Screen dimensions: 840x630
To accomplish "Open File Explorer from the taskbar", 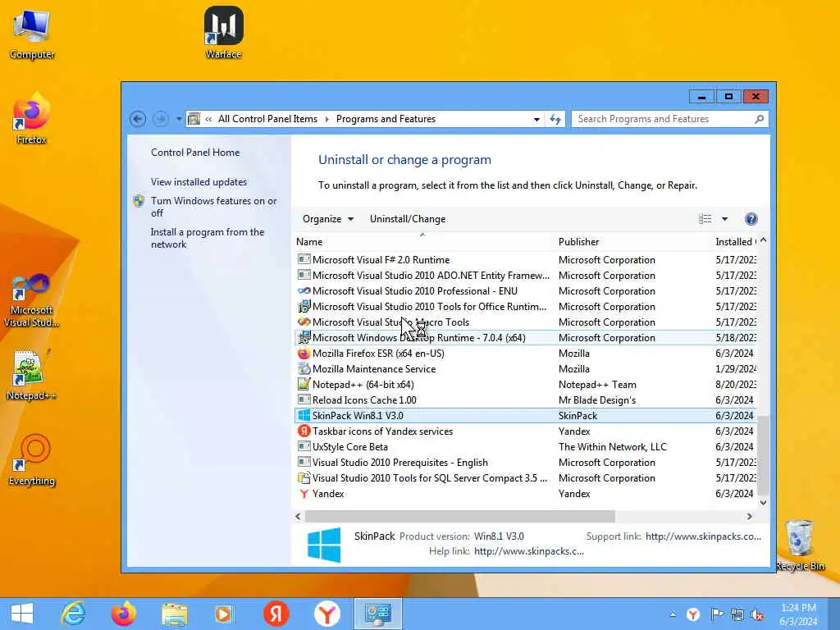I will click(x=175, y=614).
